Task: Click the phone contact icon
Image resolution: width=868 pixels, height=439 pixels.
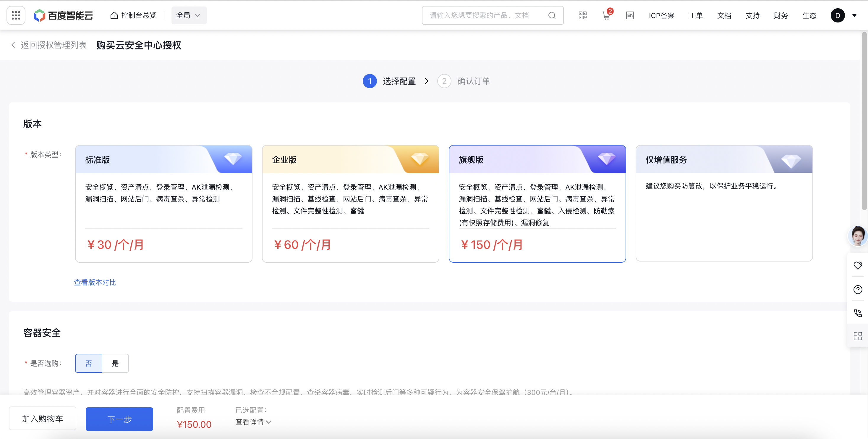Action: point(858,313)
